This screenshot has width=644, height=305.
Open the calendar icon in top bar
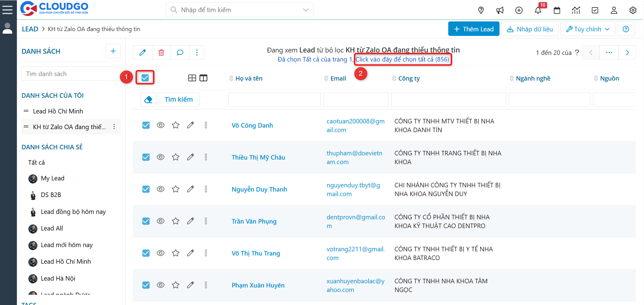point(557,10)
